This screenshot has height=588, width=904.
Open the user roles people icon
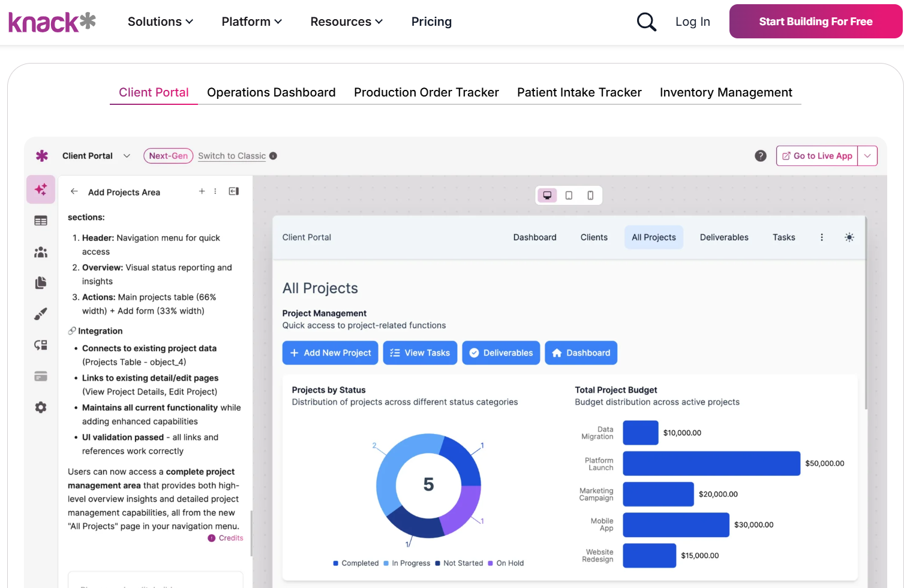pyautogui.click(x=41, y=252)
